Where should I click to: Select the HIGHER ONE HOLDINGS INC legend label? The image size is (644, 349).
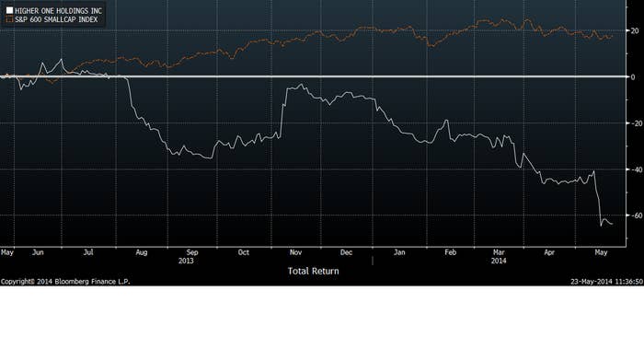click(58, 11)
